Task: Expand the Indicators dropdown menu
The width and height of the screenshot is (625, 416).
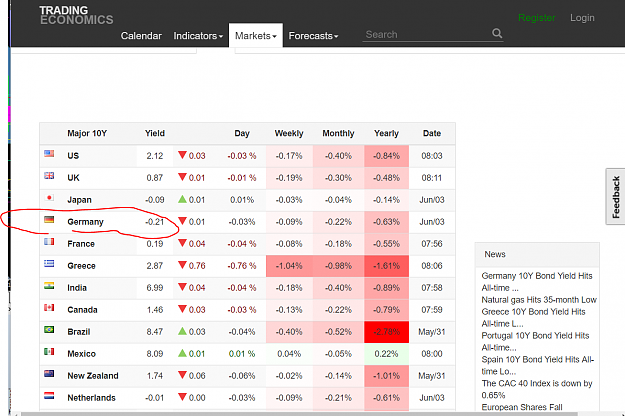Action: tap(198, 36)
